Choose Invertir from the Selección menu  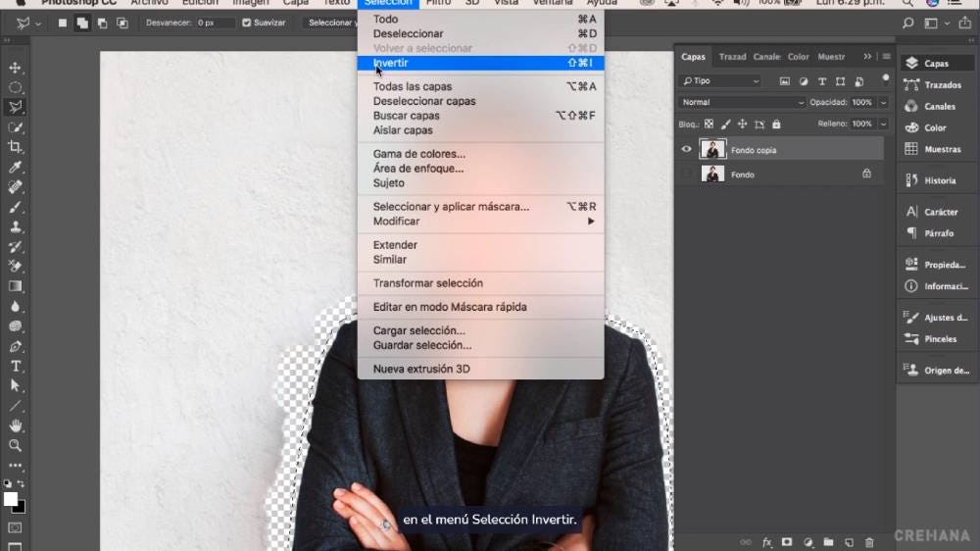(390, 63)
